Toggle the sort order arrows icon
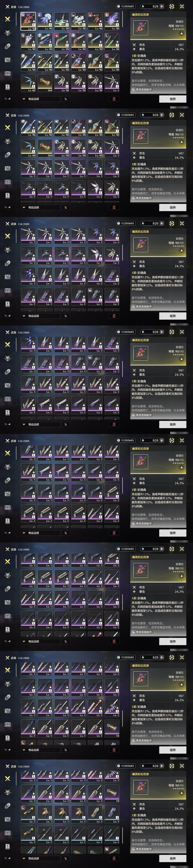Viewport: 193px width, 868px height. [x=65, y=99]
